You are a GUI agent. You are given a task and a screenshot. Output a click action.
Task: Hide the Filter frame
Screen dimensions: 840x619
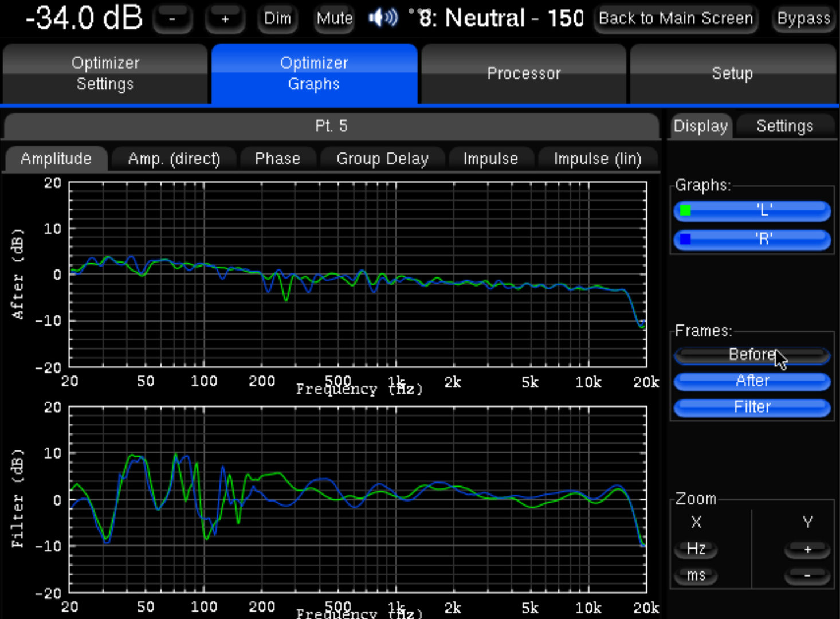click(x=752, y=407)
